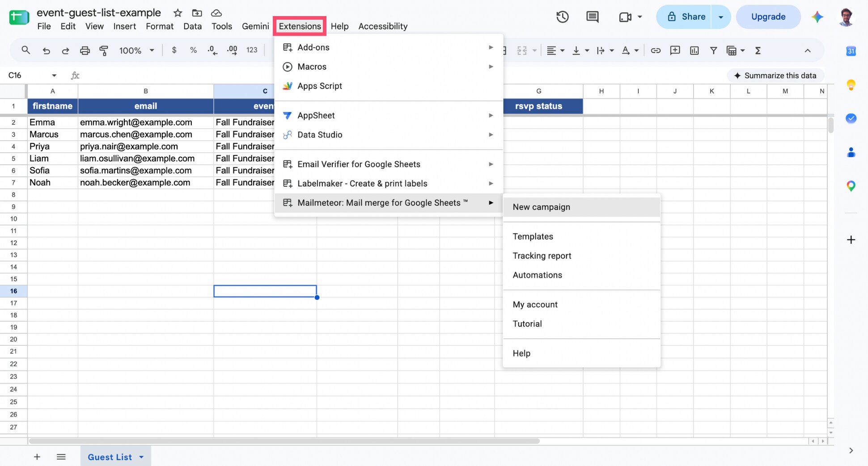Select the paint format tool
The height and width of the screenshot is (466, 868).
[x=104, y=50]
